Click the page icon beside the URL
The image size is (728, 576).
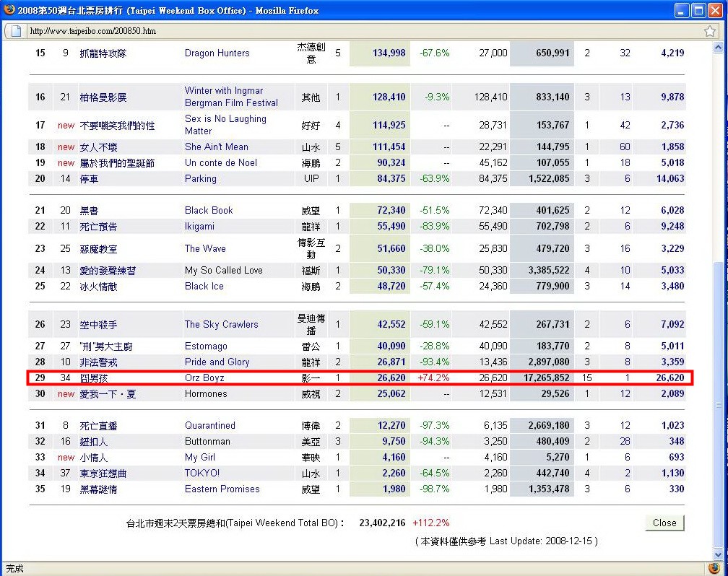(x=16, y=31)
